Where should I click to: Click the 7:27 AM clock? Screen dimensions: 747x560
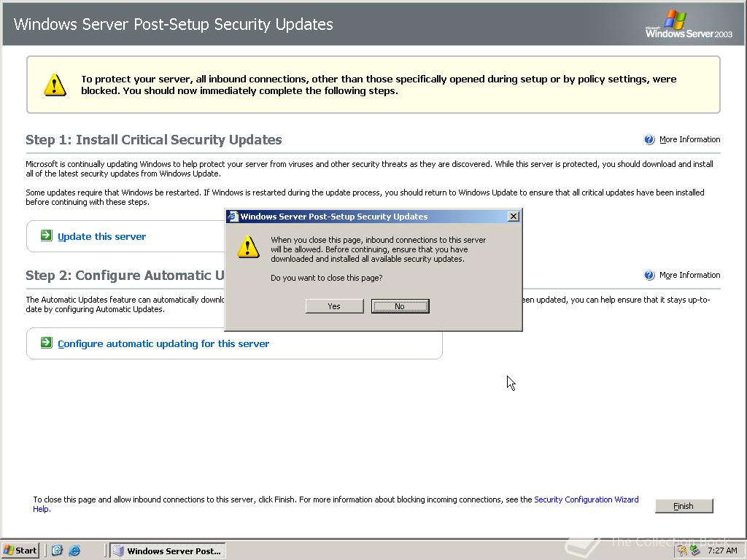pyautogui.click(x=722, y=551)
